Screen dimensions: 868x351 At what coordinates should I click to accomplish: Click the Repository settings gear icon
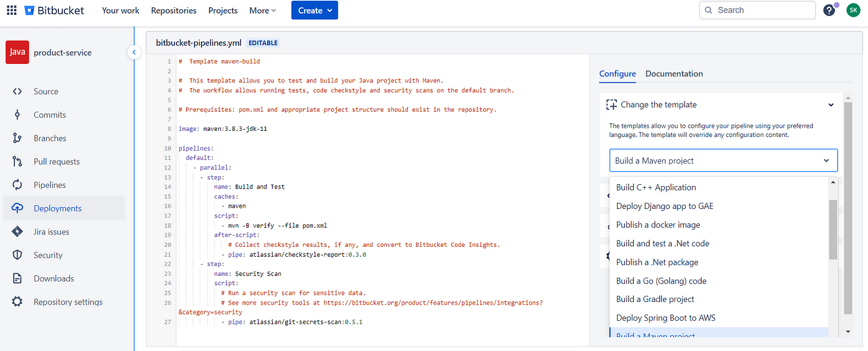click(17, 302)
